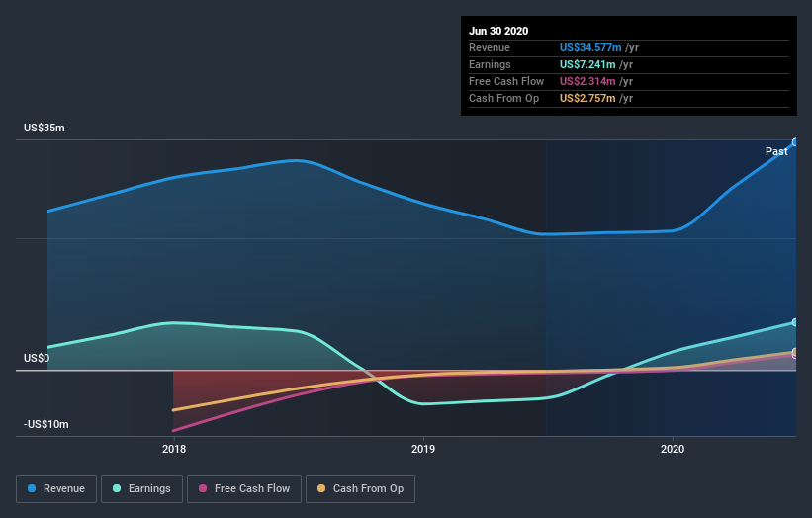Image resolution: width=812 pixels, height=518 pixels.
Task: Toggle the Revenue legend series
Action: click(x=56, y=489)
